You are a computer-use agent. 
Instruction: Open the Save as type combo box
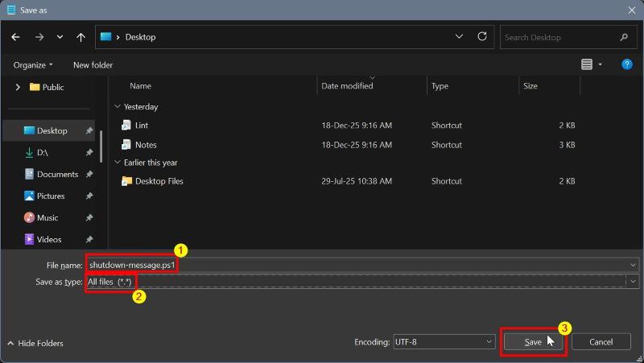[362, 282]
